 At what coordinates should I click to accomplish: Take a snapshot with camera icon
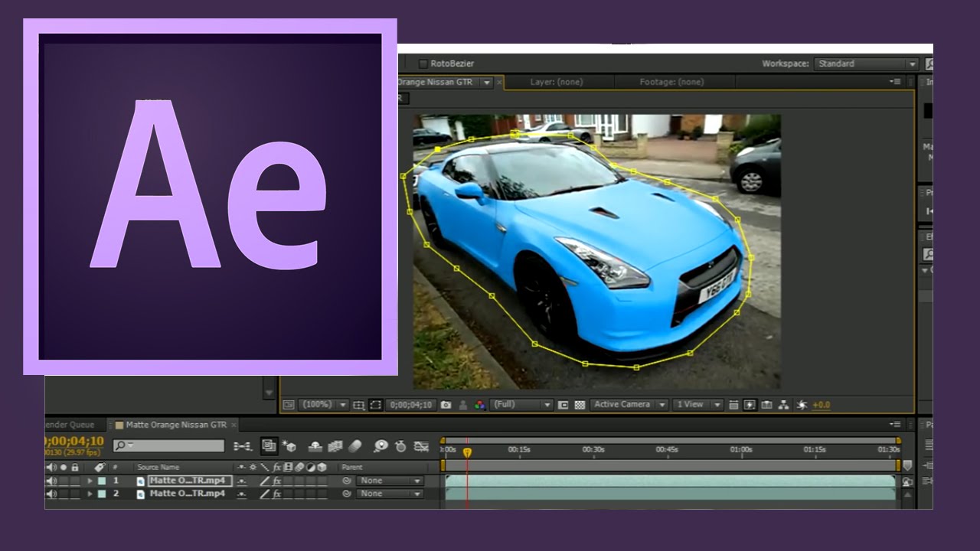click(x=446, y=405)
